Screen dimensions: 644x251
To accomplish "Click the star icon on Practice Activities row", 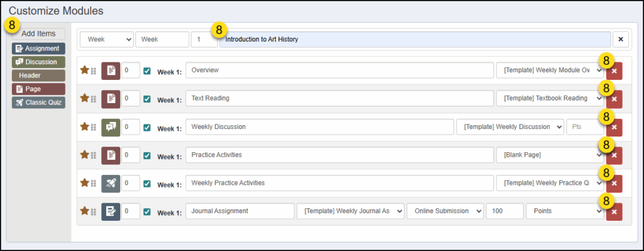I will [x=85, y=155].
